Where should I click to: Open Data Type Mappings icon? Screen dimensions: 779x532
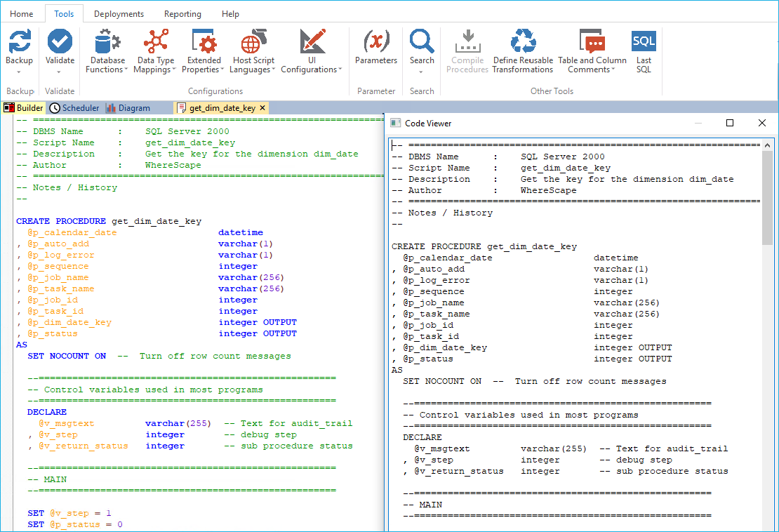(x=155, y=42)
